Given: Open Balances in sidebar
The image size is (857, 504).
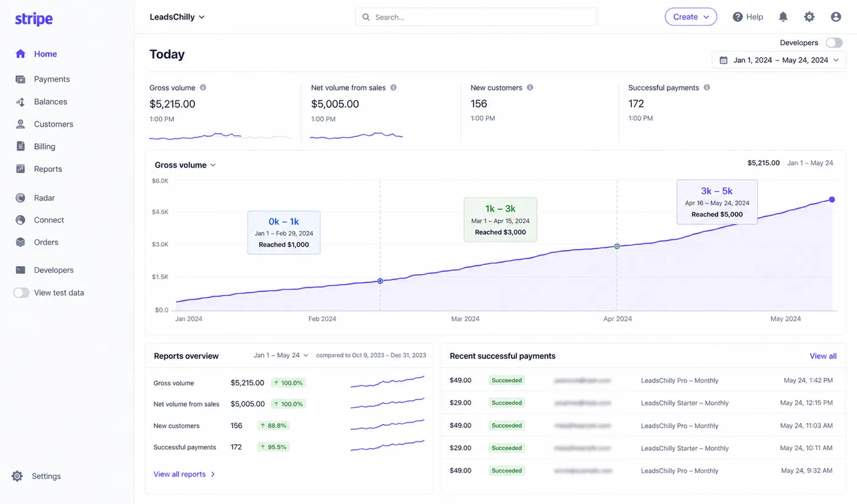Looking at the screenshot, I should (51, 102).
